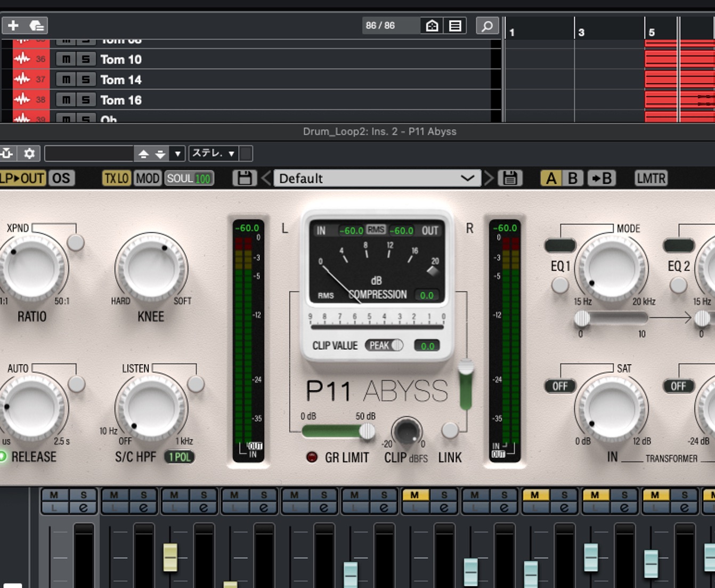Open the Default preset dropdown
715x588 pixels.
(376, 178)
